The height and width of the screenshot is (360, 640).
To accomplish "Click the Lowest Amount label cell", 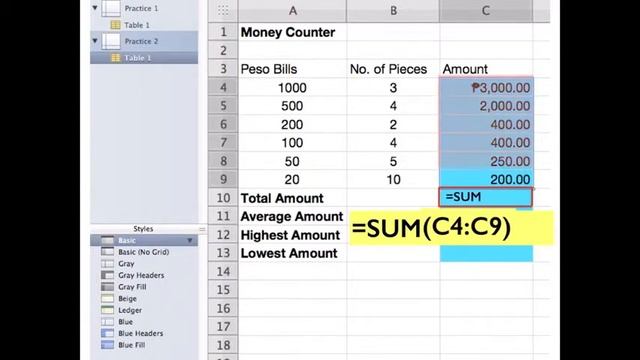I will 292,253.
